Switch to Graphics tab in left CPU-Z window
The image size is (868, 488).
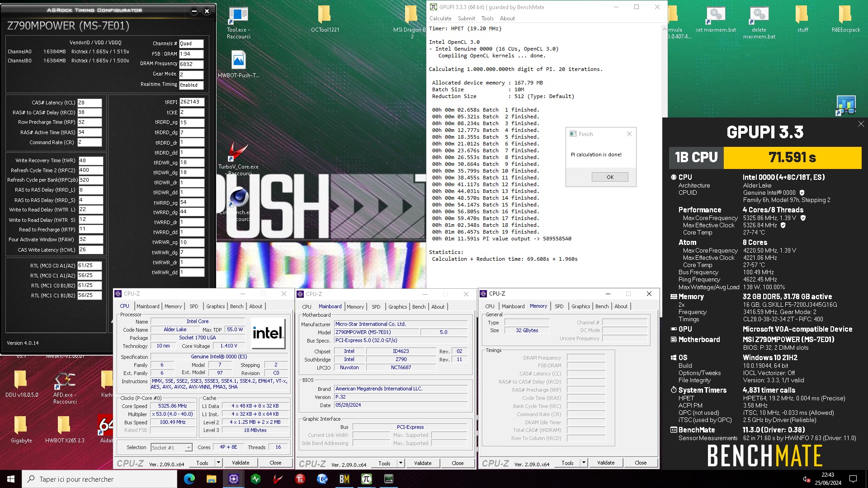point(215,306)
